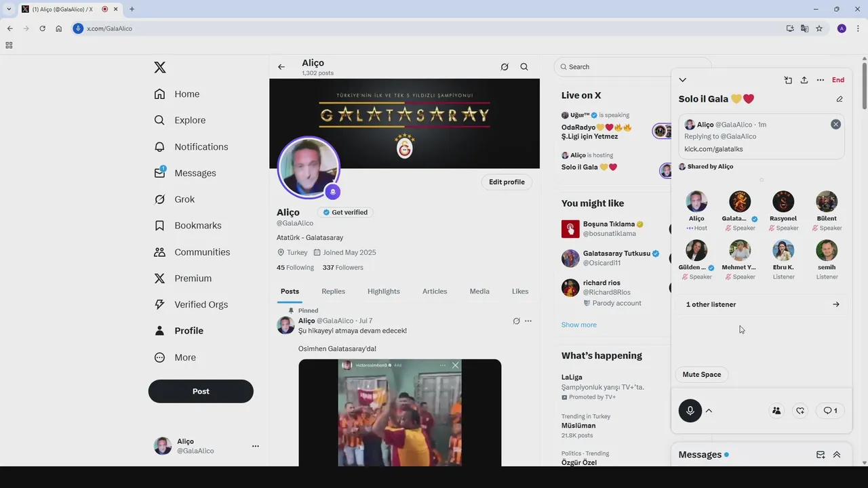This screenshot has width=868, height=488.
Task: Click speaker Bülent avatar in Space
Action: tap(827, 202)
